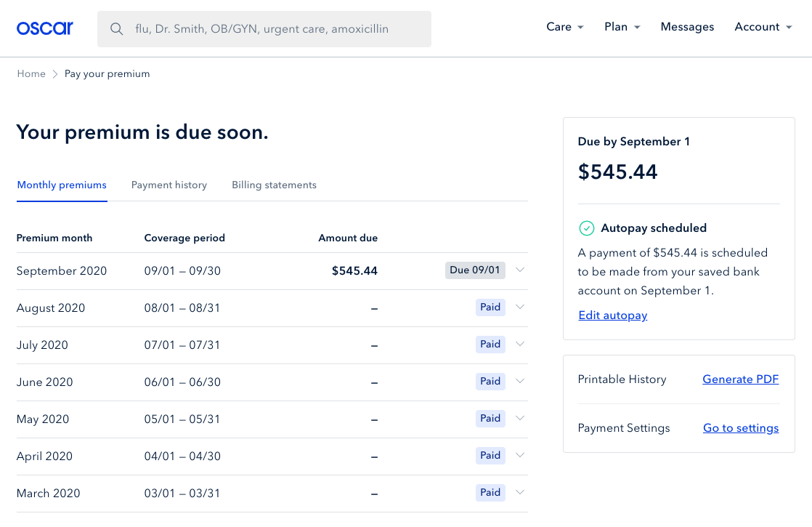Expand the May 2020 premium row

[520, 418]
